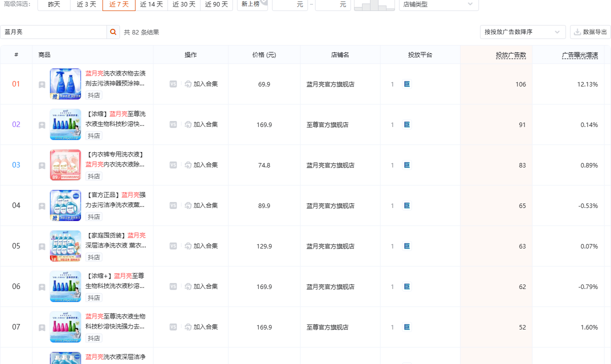Viewport: 611px width, 364px height.
Task: Click store name 至尊官方旗舰店 in row 02
Action: 327,124
